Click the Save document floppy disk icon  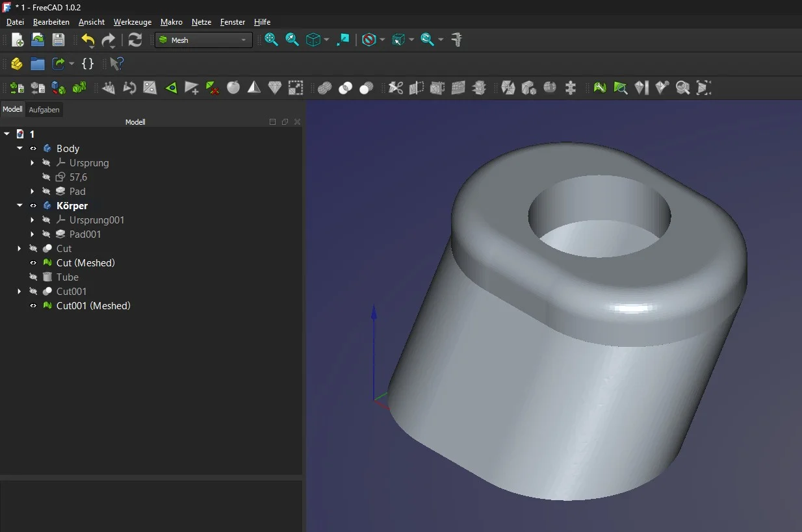coord(58,40)
